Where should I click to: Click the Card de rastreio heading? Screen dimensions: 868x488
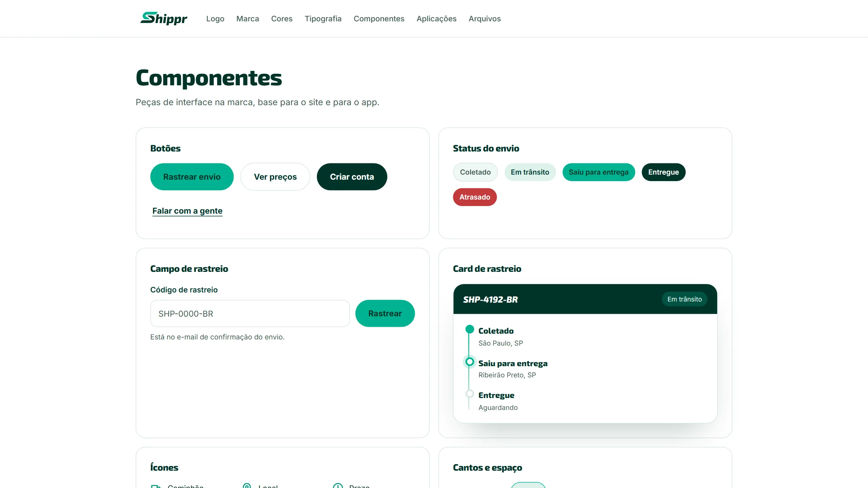487,269
